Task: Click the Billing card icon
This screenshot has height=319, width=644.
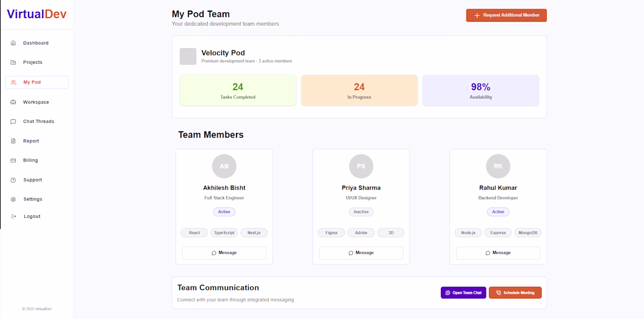Action: point(13,160)
